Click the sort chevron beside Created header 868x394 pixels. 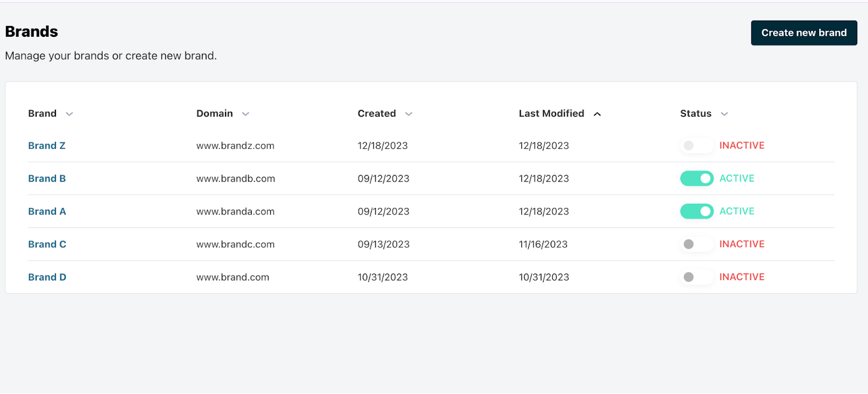click(x=409, y=114)
